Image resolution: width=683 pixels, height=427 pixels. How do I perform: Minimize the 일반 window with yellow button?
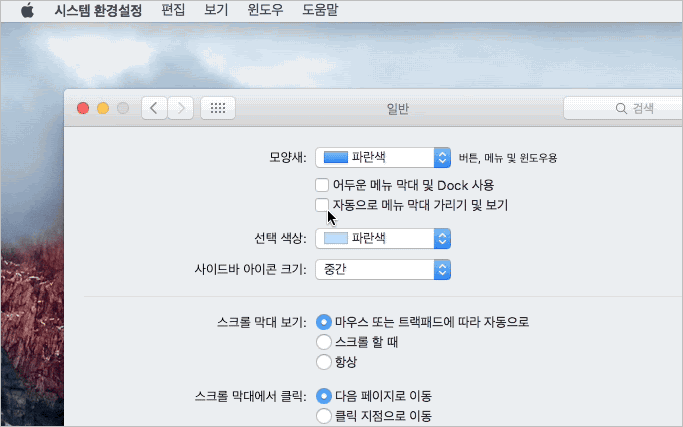pyautogui.click(x=103, y=108)
